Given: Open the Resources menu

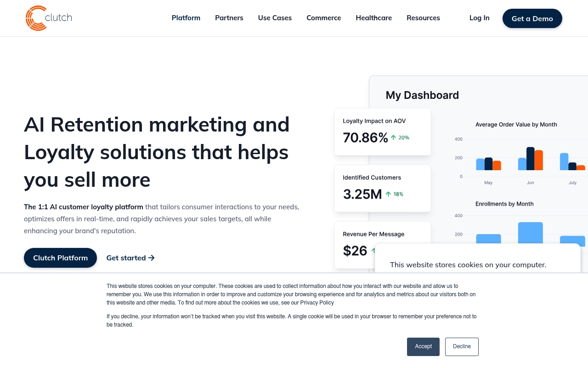Looking at the screenshot, I should [423, 18].
